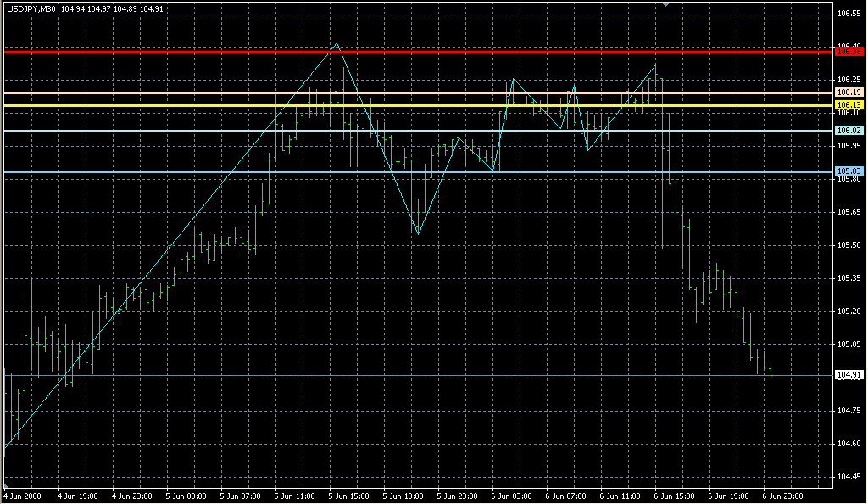Click the '6 Jun 23:00' time label

[x=783, y=495]
